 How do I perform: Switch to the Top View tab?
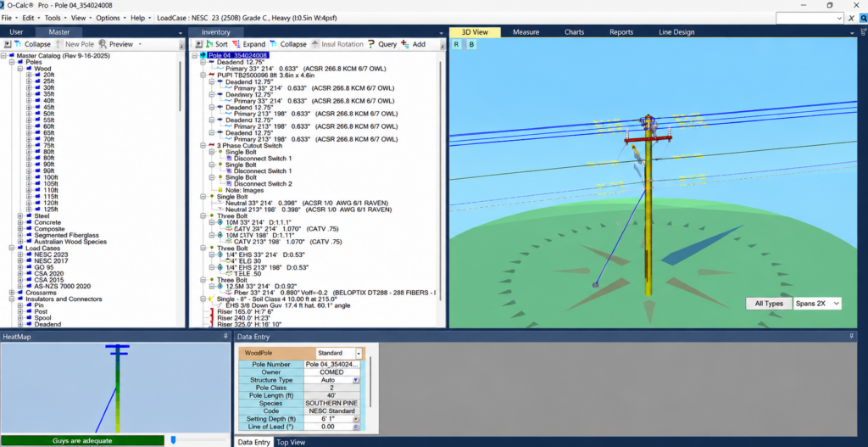[x=291, y=442]
